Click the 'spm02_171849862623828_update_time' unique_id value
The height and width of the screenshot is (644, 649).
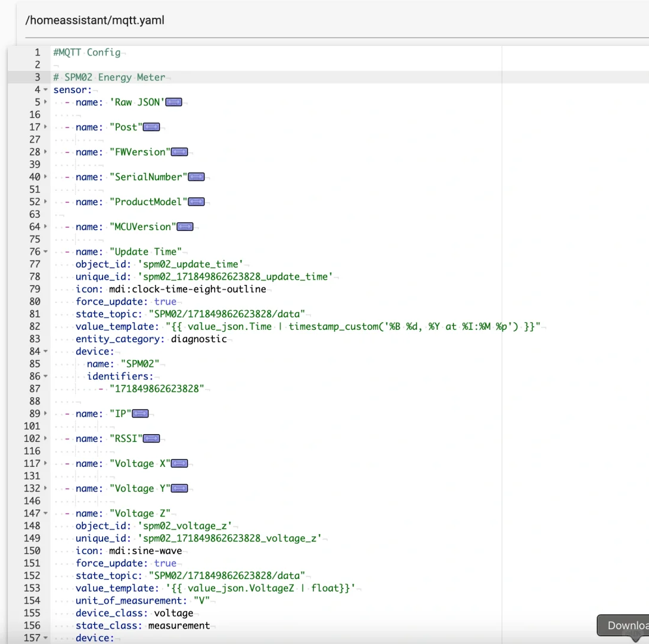coord(235,277)
